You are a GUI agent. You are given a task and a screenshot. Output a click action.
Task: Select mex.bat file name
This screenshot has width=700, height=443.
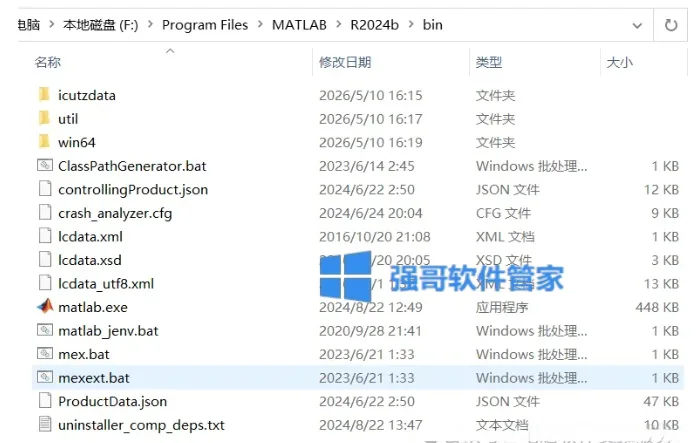83,355
